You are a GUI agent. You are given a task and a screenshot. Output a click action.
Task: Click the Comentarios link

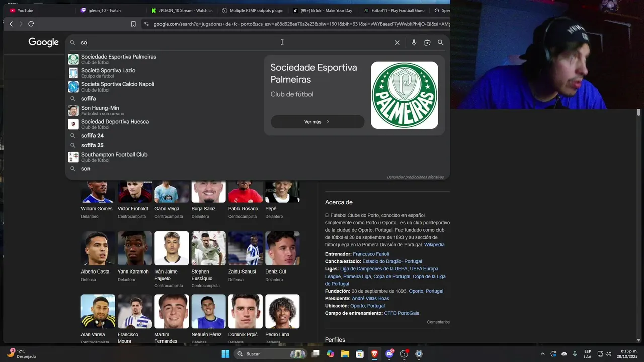click(438, 322)
